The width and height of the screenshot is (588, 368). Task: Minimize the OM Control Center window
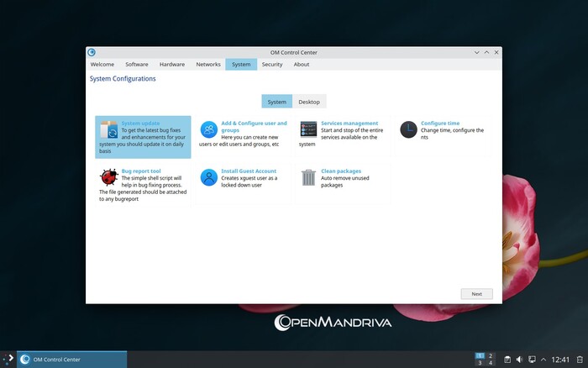click(x=476, y=53)
